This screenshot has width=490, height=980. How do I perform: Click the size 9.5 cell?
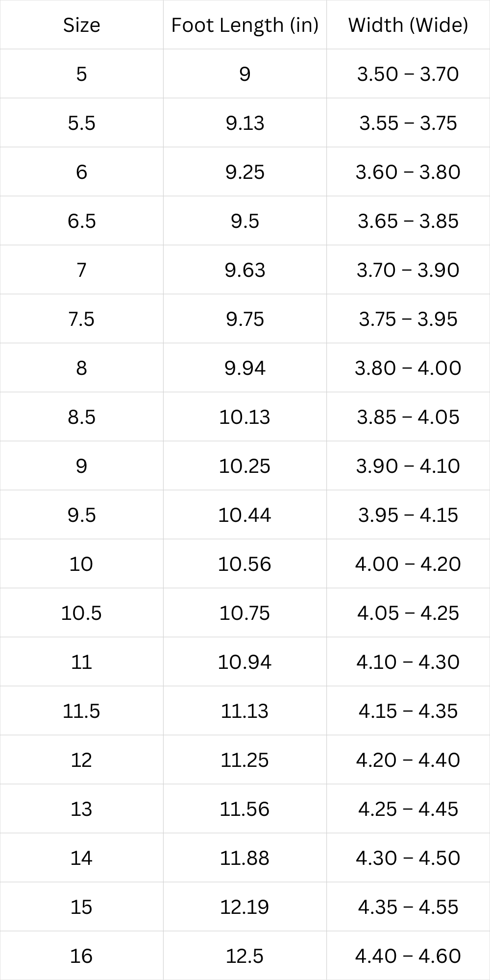coord(81,515)
